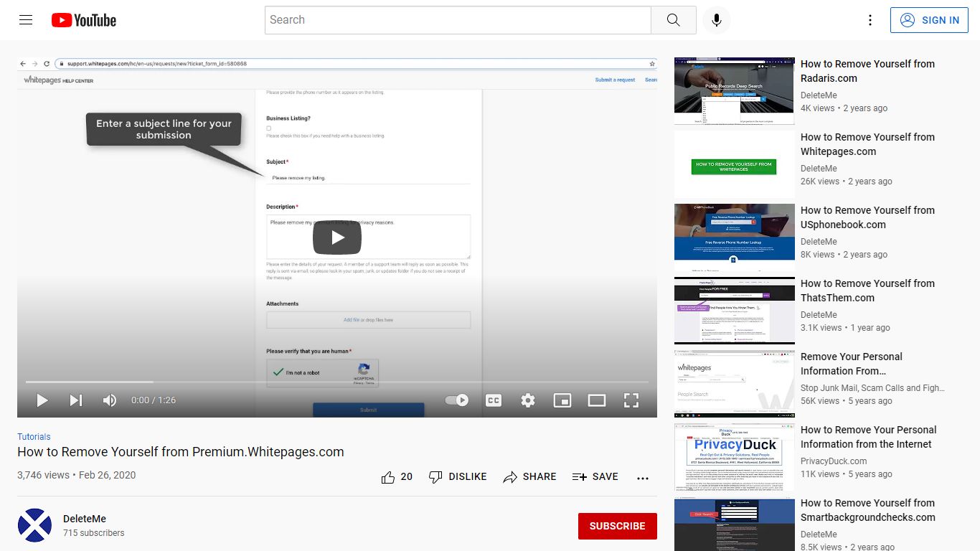
Task: Focus the Search input field
Action: 458,20
